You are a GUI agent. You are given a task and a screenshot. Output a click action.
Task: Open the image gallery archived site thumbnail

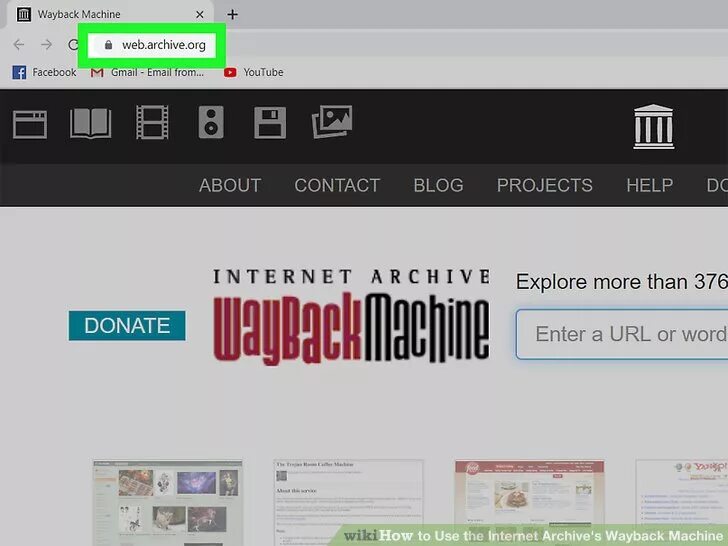click(x=168, y=503)
